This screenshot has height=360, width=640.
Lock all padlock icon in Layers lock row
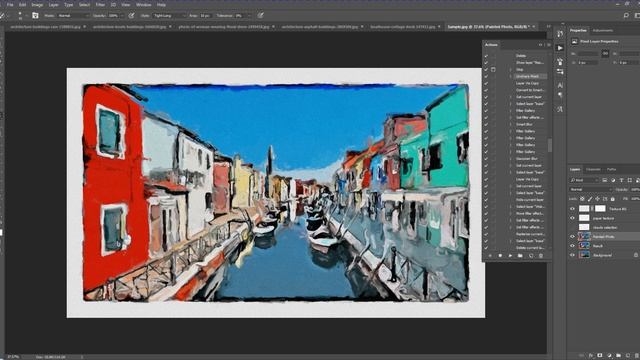coord(612,199)
